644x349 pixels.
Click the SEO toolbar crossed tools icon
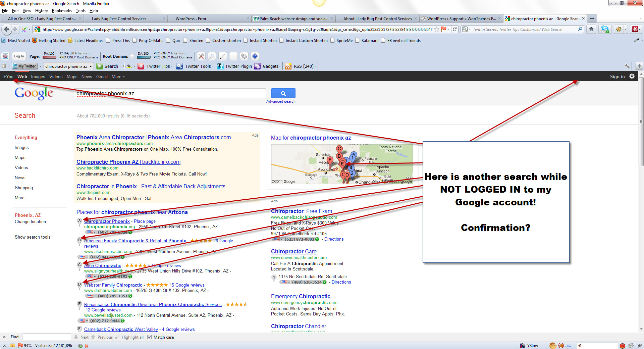point(201,56)
